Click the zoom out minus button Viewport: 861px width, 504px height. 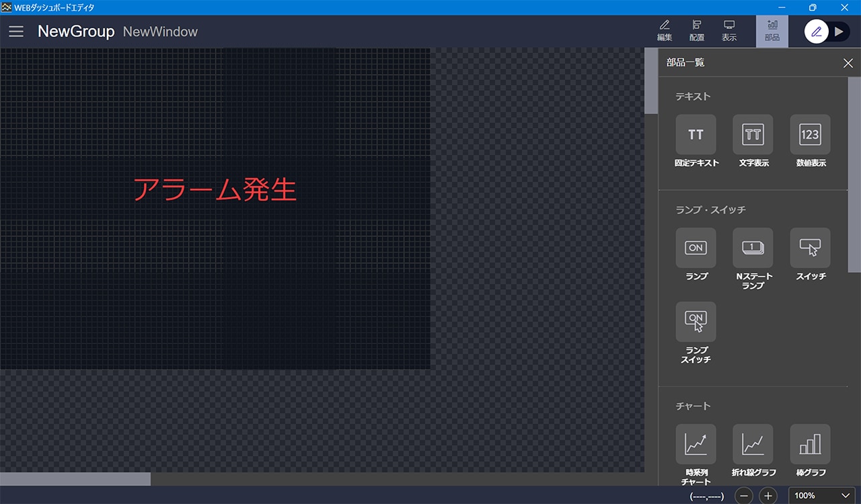744,496
